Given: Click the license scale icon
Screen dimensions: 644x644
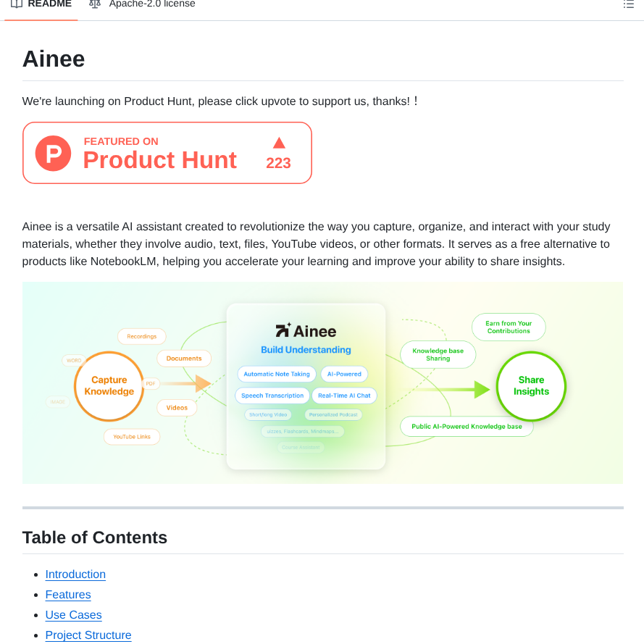Looking at the screenshot, I should [x=95, y=4].
